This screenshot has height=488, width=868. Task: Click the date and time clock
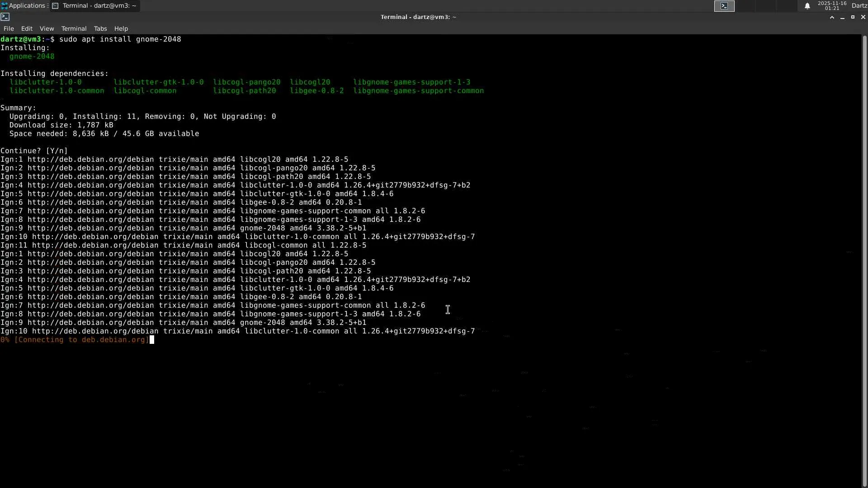click(831, 5)
